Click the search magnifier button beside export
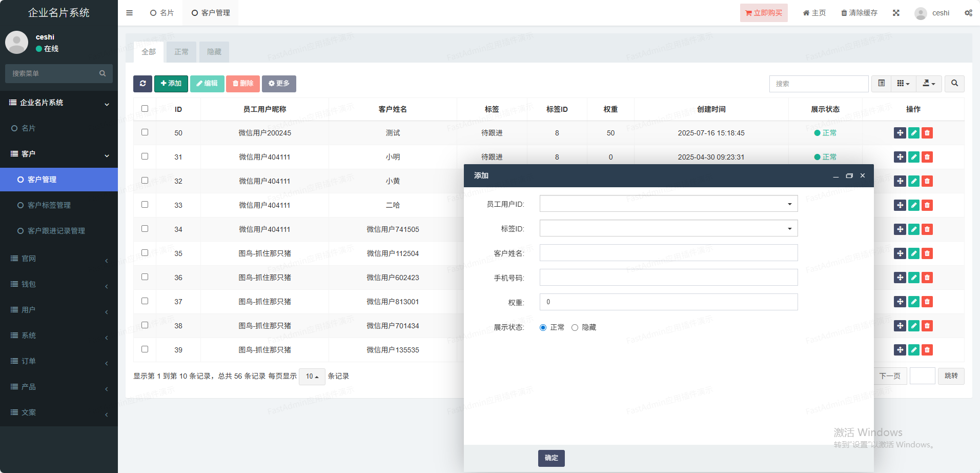980x473 pixels. click(x=954, y=84)
